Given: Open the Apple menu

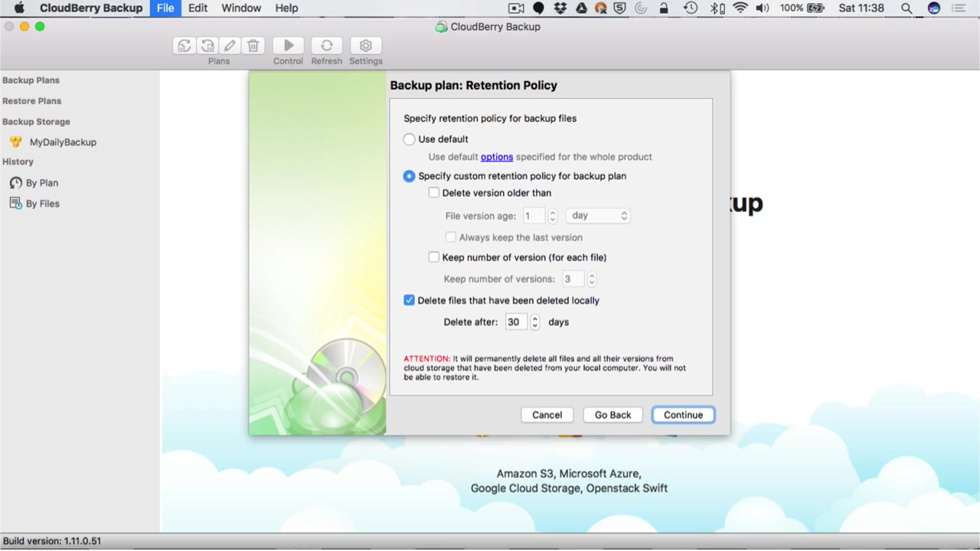Looking at the screenshot, I should [x=19, y=8].
